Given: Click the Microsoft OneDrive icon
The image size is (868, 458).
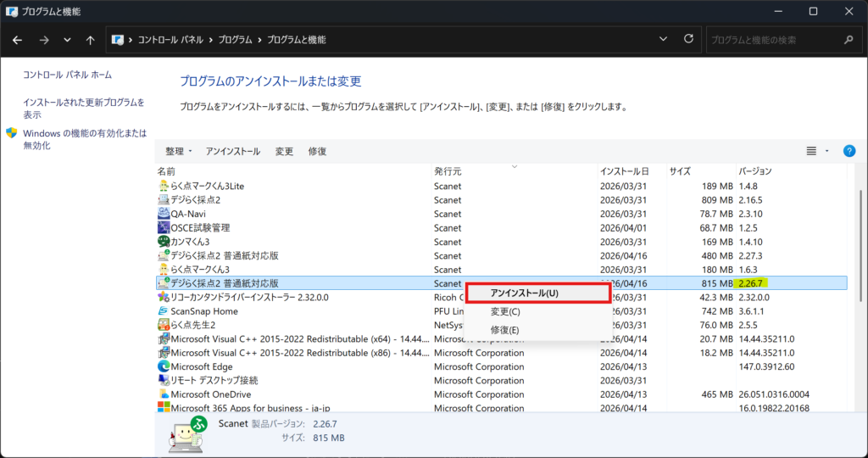Looking at the screenshot, I should coord(164,394).
